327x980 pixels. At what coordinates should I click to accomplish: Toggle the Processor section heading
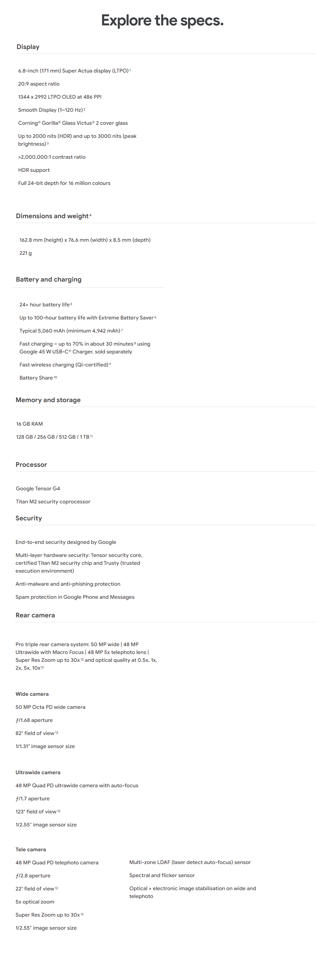[x=31, y=465]
